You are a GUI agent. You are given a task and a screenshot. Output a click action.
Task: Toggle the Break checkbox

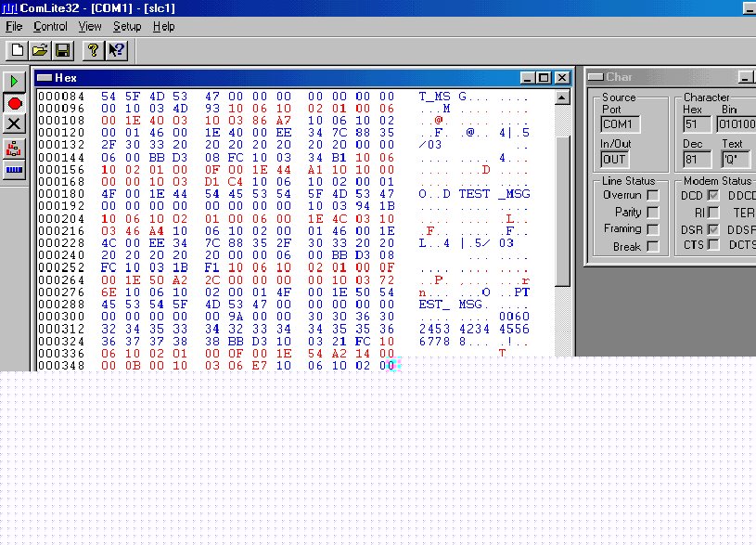653,246
